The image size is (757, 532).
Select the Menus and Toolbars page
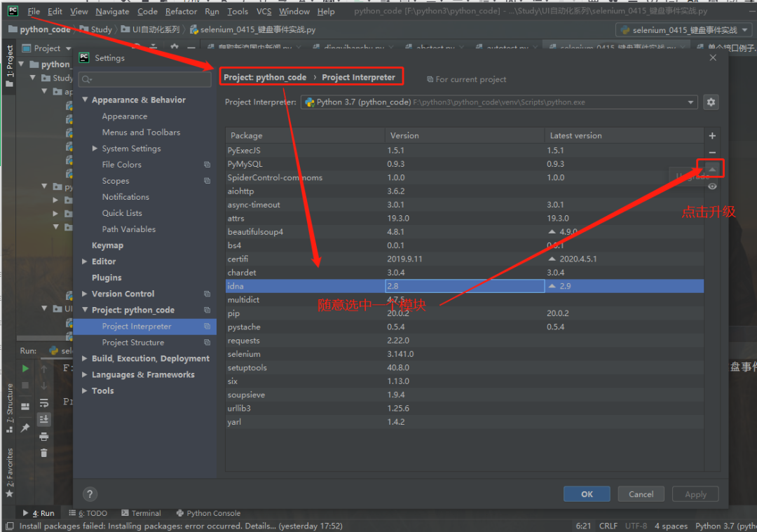click(x=141, y=132)
